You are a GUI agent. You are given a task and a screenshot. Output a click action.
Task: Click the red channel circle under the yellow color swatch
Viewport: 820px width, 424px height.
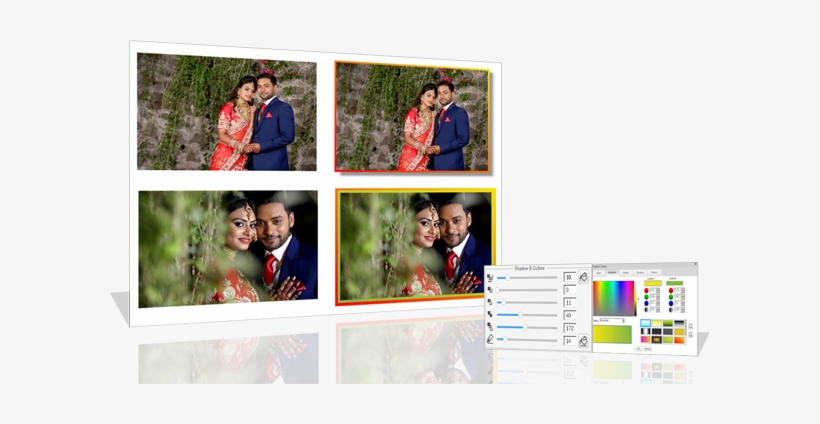pyautogui.click(x=646, y=291)
